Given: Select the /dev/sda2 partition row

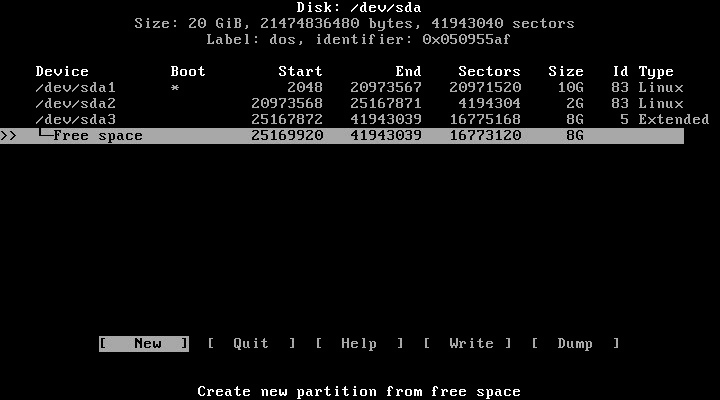Looking at the screenshot, I should click(76, 104).
